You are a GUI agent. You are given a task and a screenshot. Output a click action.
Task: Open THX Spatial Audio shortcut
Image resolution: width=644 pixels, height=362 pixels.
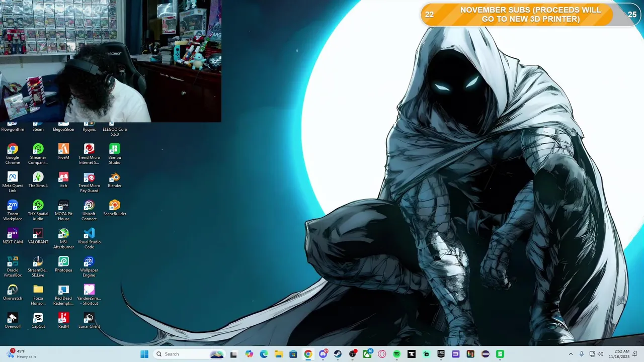pos(38,210)
